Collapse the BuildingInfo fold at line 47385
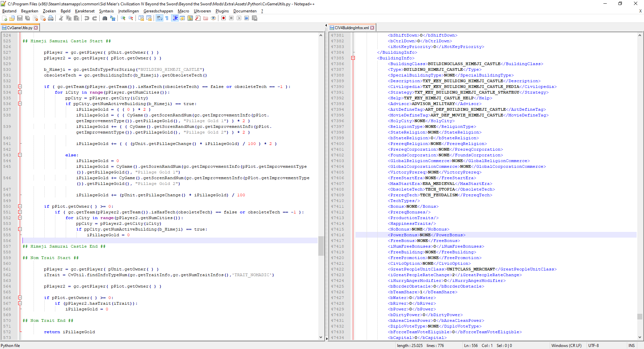This screenshot has height=349, width=644. pos(353,58)
